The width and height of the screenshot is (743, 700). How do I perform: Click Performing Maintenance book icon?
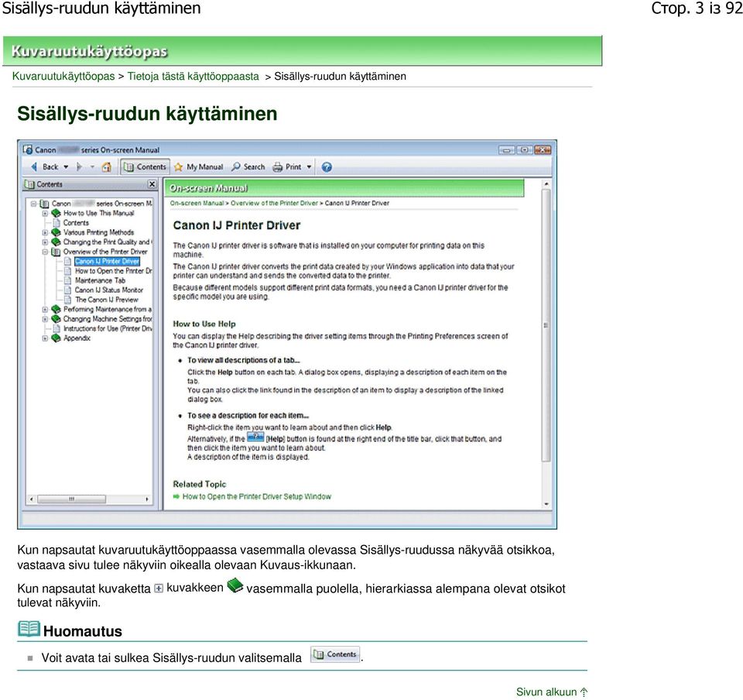(56, 309)
